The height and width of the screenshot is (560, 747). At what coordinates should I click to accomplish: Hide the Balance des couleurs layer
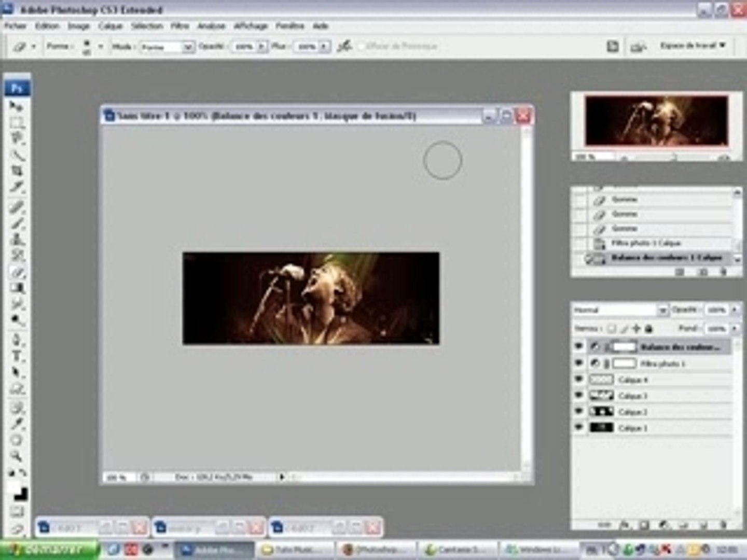coord(579,346)
